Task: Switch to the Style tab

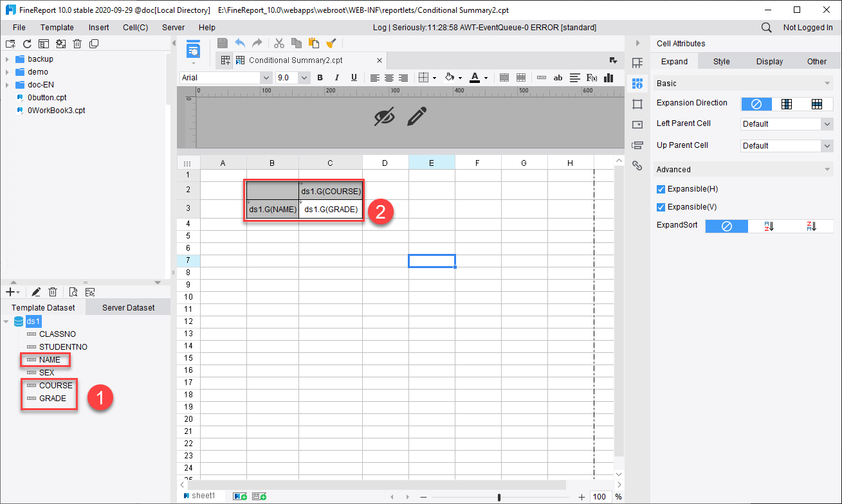Action: (x=722, y=62)
